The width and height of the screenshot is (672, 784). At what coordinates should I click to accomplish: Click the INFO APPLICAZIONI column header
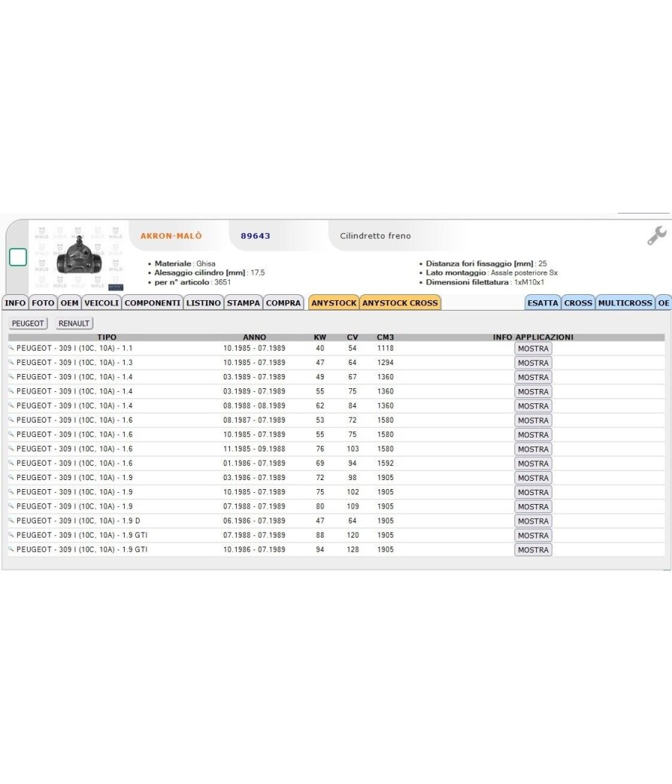tap(533, 337)
